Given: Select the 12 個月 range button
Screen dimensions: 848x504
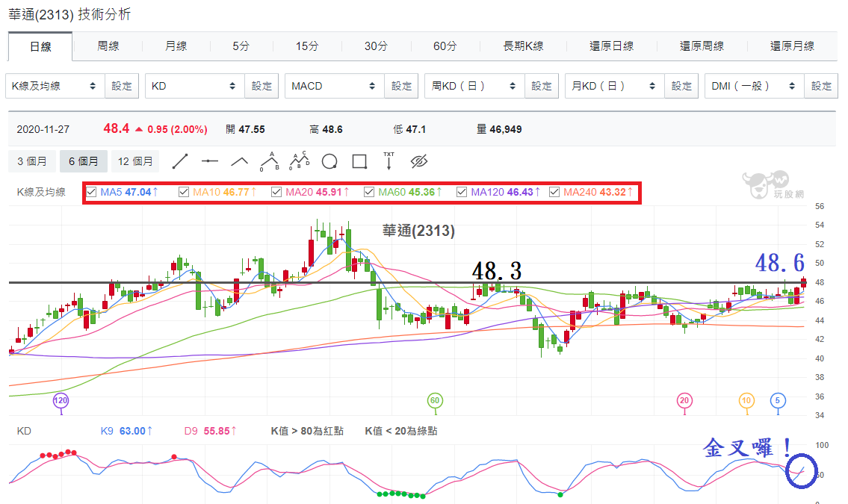Looking at the screenshot, I should 135,161.
